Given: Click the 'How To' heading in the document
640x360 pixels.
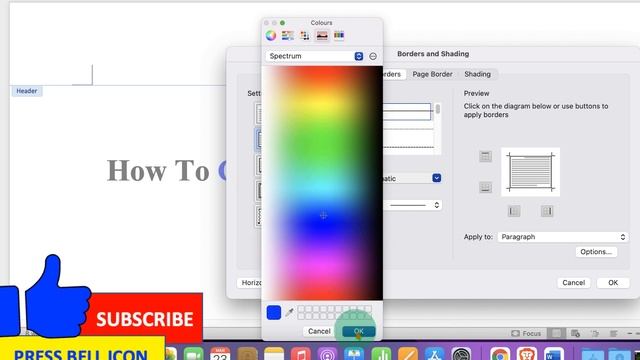Looking at the screenshot, I should 158,170.
